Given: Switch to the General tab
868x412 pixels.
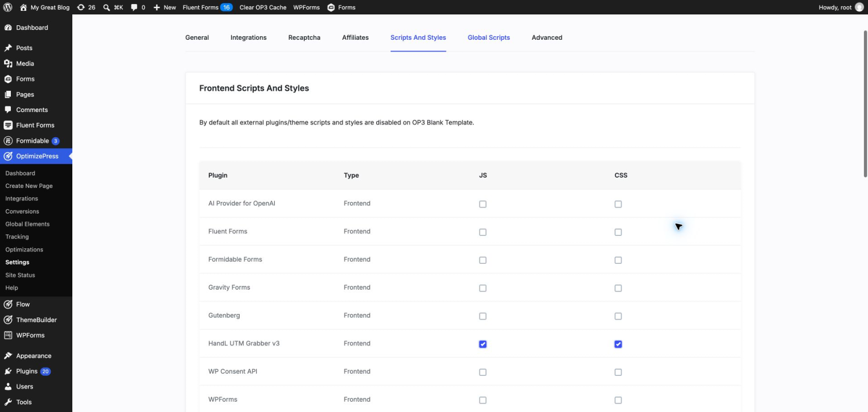Looking at the screenshot, I should [197, 38].
